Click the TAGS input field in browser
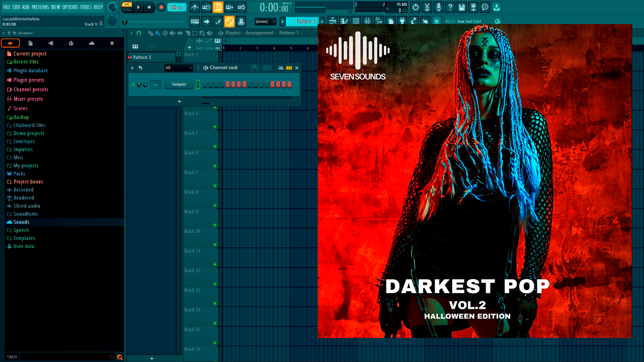Screen dimensions: 644x362 click(x=64, y=357)
